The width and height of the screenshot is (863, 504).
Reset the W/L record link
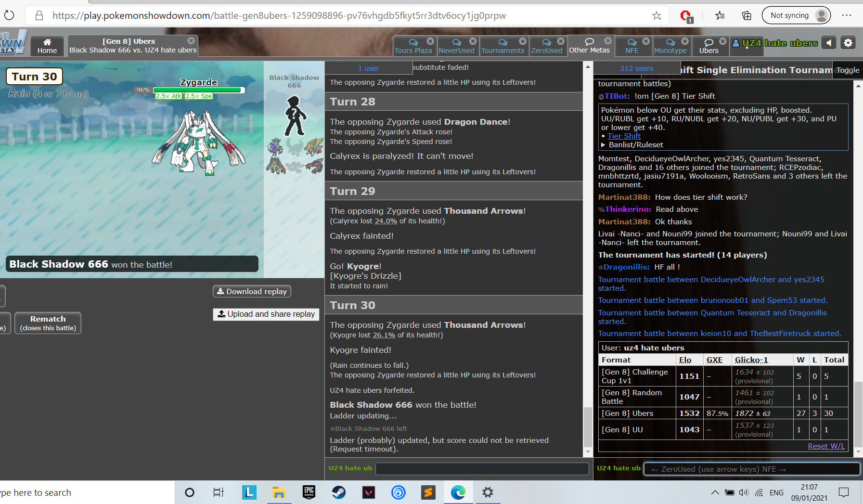826,446
